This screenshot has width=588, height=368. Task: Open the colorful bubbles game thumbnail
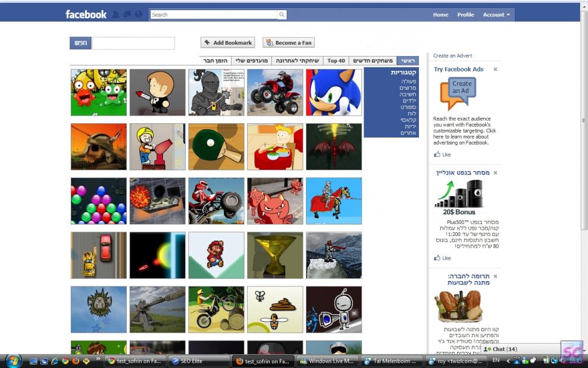tap(99, 201)
